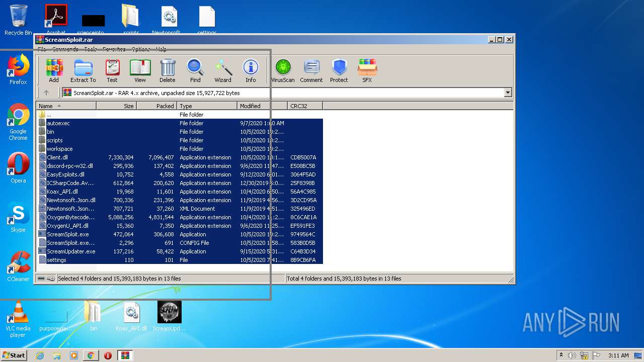The image size is (644, 362).
Task: Open Recycle Bin on desktop
Action: 18,20
